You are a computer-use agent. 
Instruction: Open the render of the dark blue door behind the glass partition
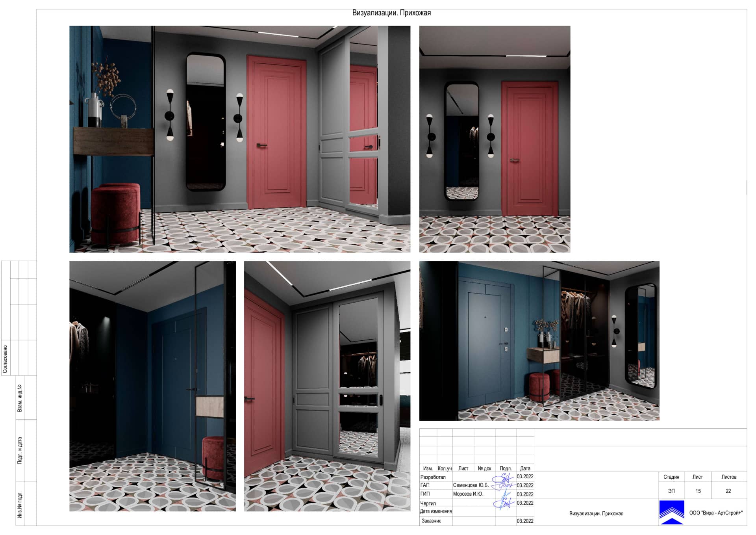(152, 386)
